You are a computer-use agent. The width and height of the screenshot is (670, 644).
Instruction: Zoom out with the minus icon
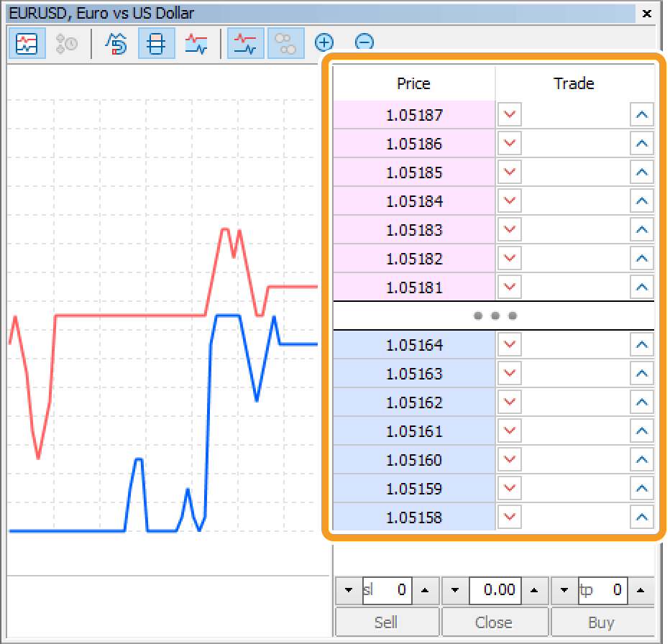[x=364, y=43]
